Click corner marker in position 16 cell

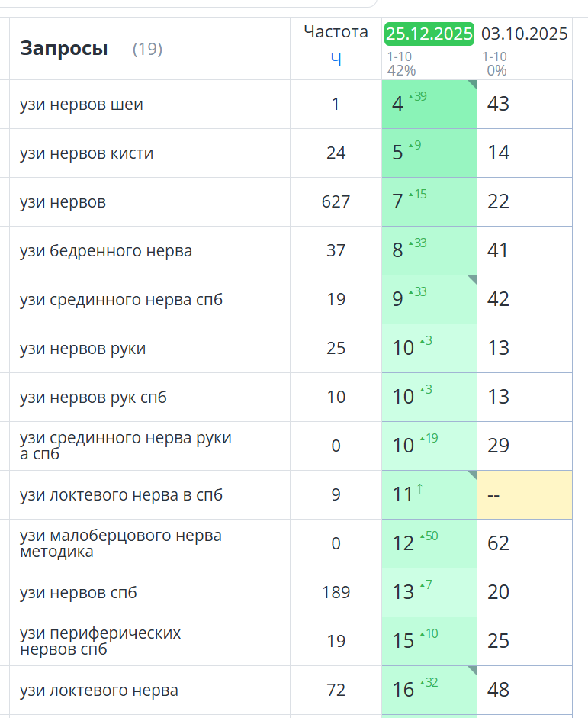(472, 670)
